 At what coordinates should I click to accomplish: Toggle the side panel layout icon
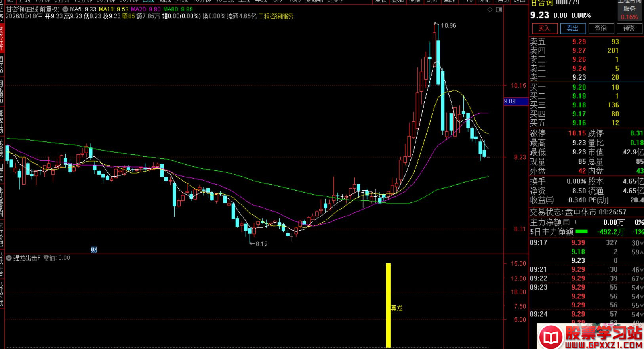coord(499,10)
